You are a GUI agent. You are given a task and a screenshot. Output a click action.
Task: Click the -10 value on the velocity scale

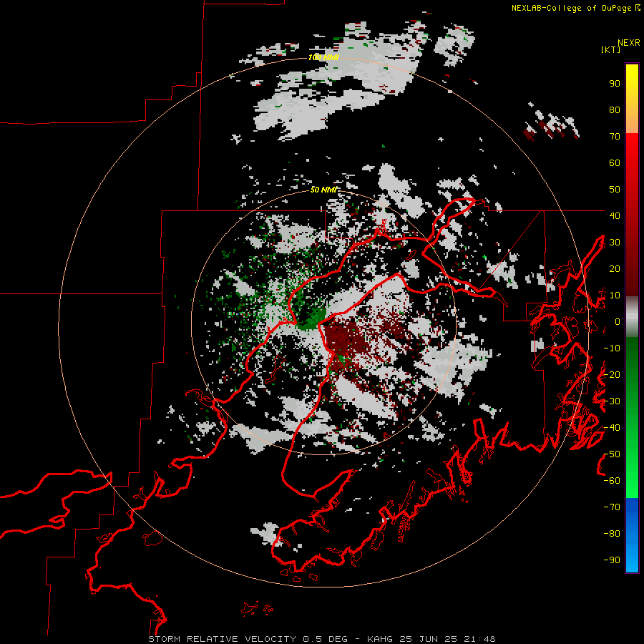[612, 348]
